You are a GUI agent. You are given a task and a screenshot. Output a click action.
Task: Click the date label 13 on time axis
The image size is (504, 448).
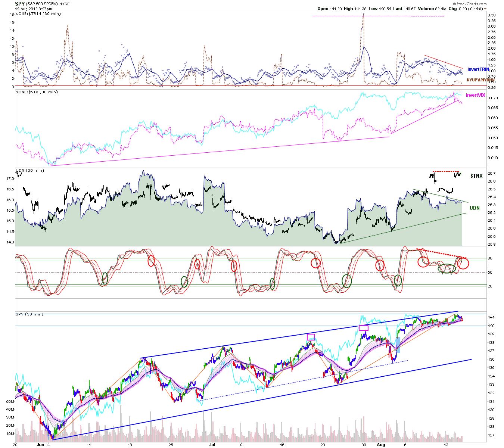[446, 445]
